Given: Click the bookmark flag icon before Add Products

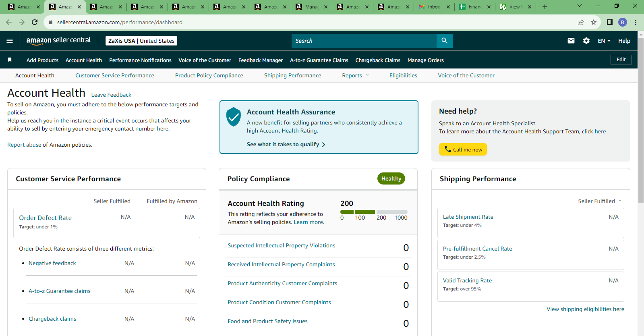Looking at the screenshot, I should [x=10, y=60].
